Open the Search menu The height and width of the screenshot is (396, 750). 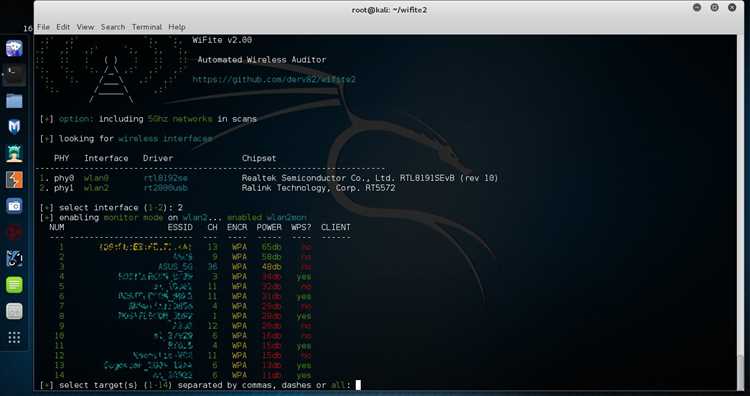pyautogui.click(x=113, y=27)
